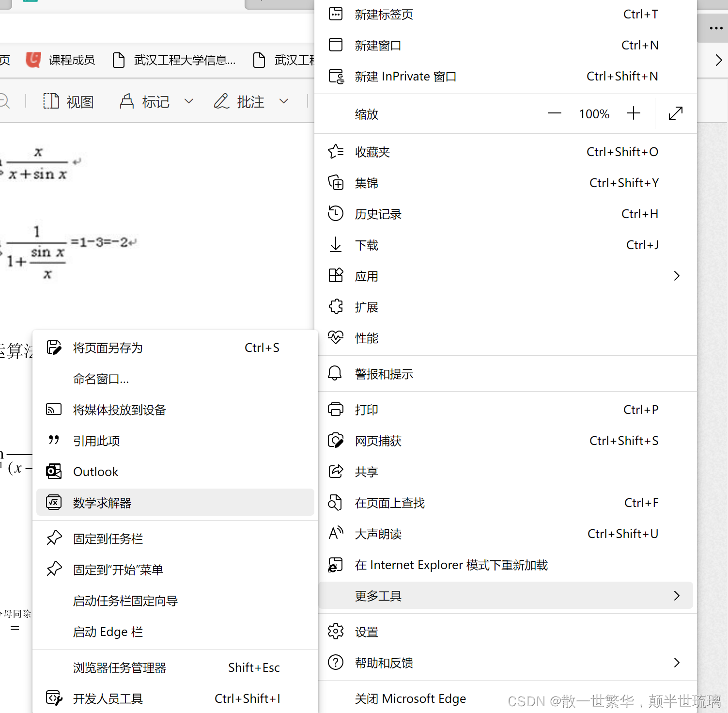Click the Ctrl+Shift+O shortcut text
The image size is (728, 713).
click(622, 152)
